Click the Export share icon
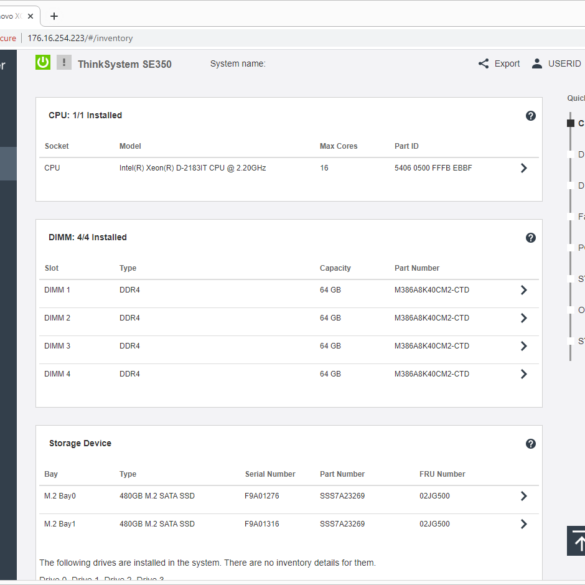This screenshot has height=585, width=585. click(x=484, y=63)
